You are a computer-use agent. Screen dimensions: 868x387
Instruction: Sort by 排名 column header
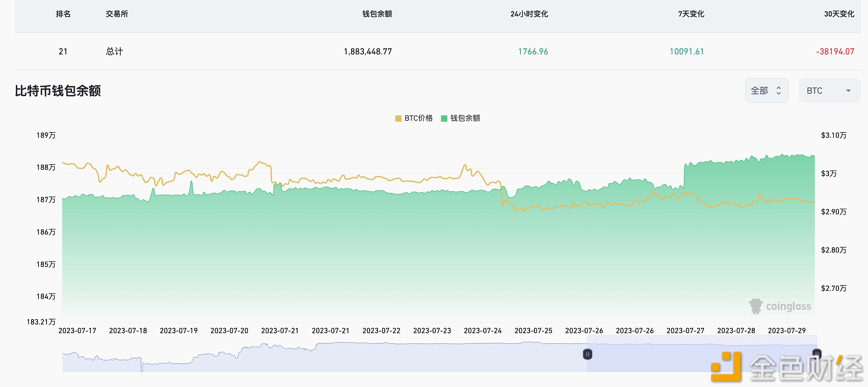pos(63,14)
